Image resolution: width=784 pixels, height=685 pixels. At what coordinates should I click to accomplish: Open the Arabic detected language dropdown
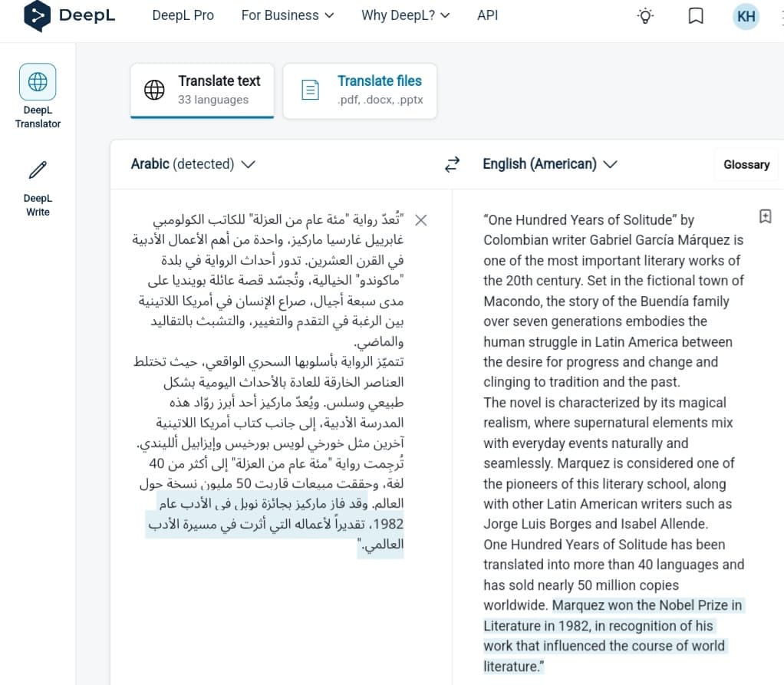coord(193,163)
